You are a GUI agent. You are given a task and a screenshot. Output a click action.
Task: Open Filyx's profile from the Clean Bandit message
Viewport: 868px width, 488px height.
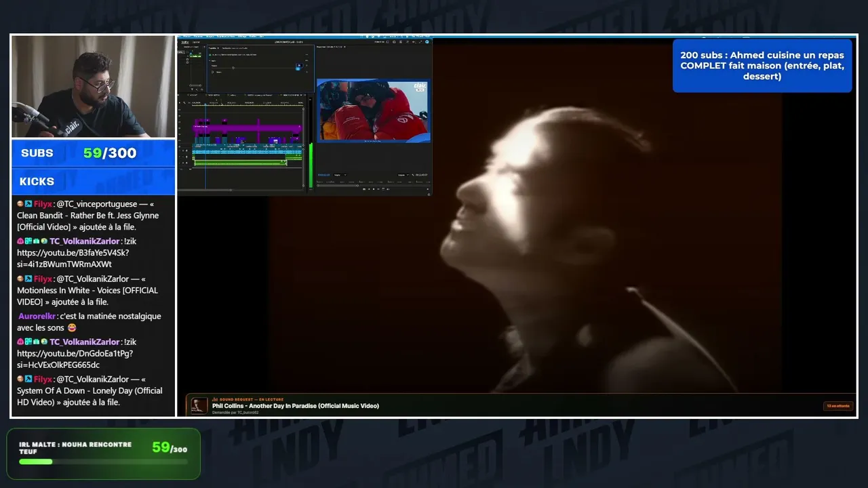[43, 203]
